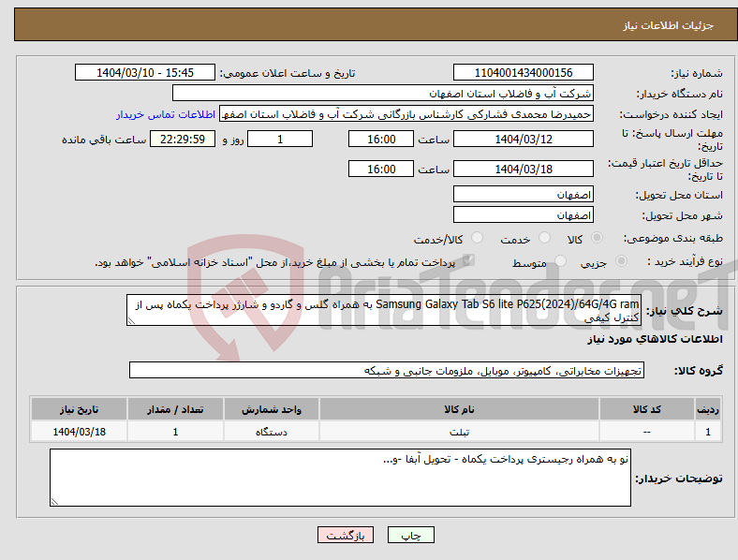The width and height of the screenshot is (738, 560).
Task: Click the response deadline time 16:00 field
Action: click(381, 139)
